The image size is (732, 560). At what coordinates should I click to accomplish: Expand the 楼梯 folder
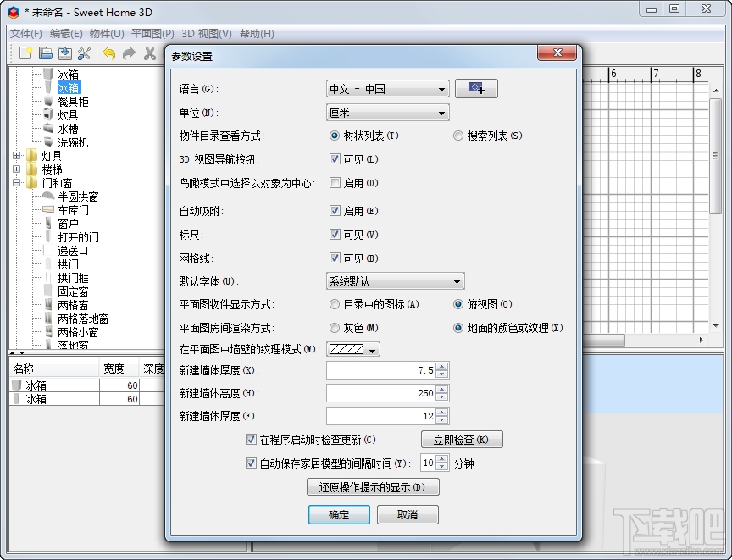click(x=16, y=169)
